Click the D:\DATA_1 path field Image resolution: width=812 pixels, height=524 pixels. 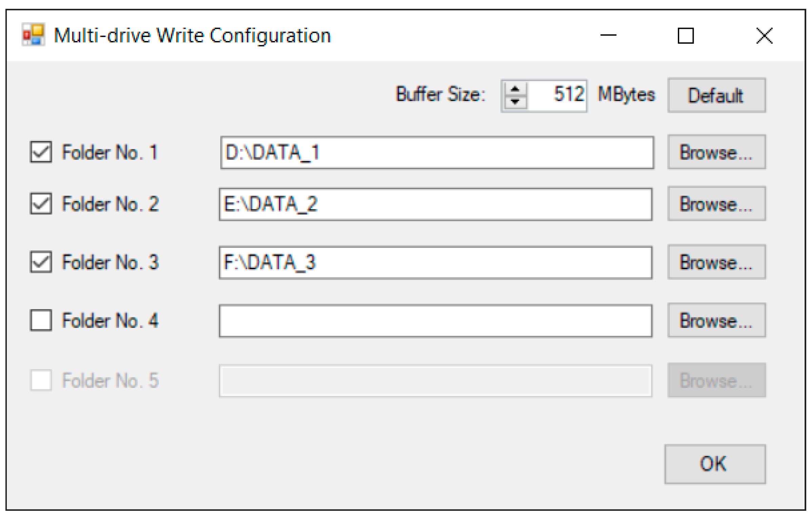tap(437, 153)
